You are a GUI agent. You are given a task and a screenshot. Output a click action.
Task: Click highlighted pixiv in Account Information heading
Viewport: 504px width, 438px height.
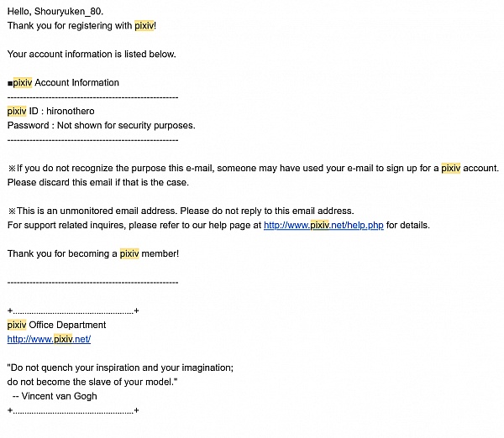point(23,82)
